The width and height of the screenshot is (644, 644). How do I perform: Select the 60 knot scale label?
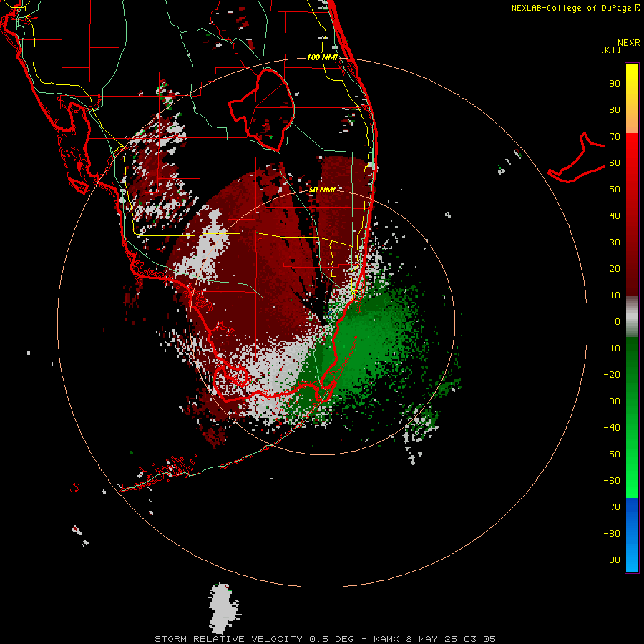pyautogui.click(x=615, y=163)
